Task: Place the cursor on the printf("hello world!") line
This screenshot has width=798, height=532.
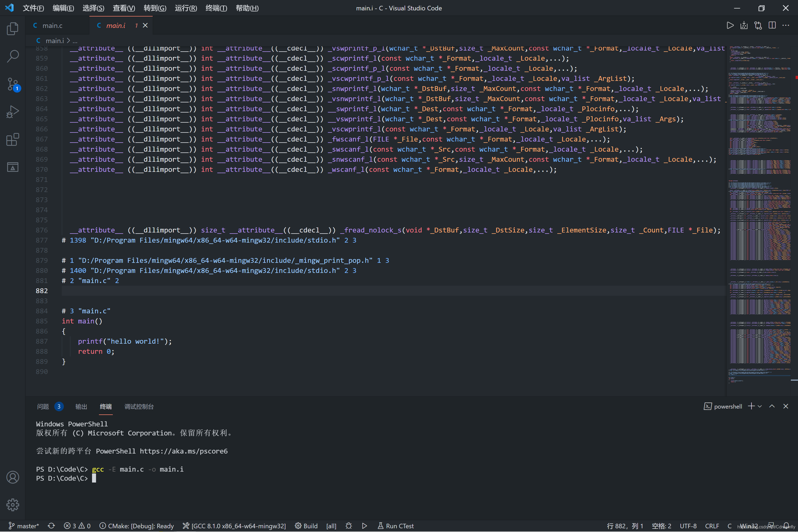Action: click(x=125, y=341)
